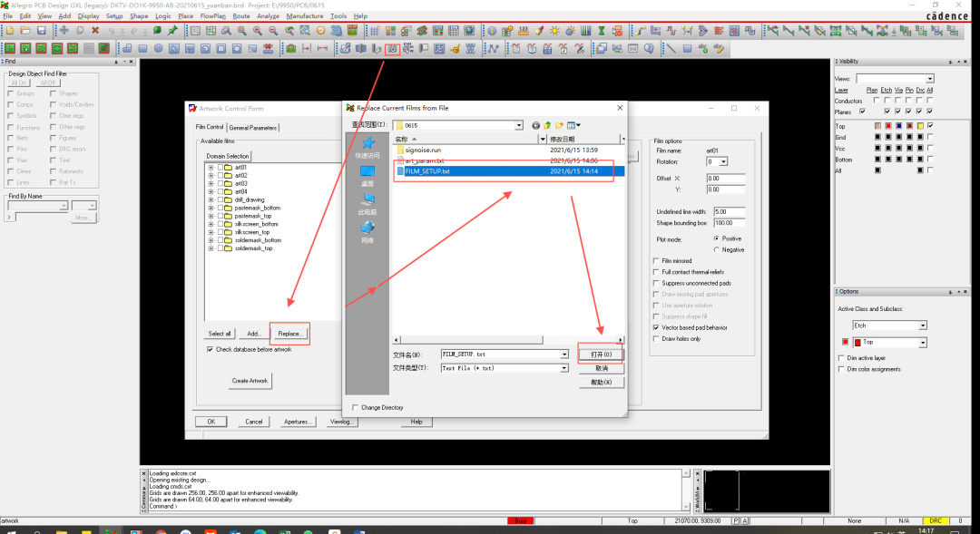Image resolution: width=980 pixels, height=534 pixels.
Task: Enable Dim active layer checkbox
Action: coord(841,358)
